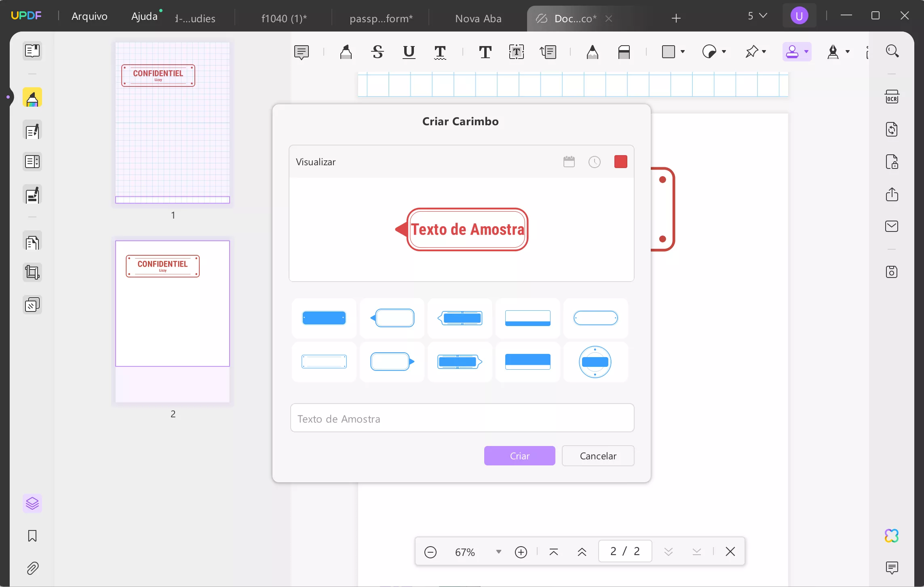Open the Arquivo menu
This screenshot has width=924, height=587.
click(x=90, y=17)
